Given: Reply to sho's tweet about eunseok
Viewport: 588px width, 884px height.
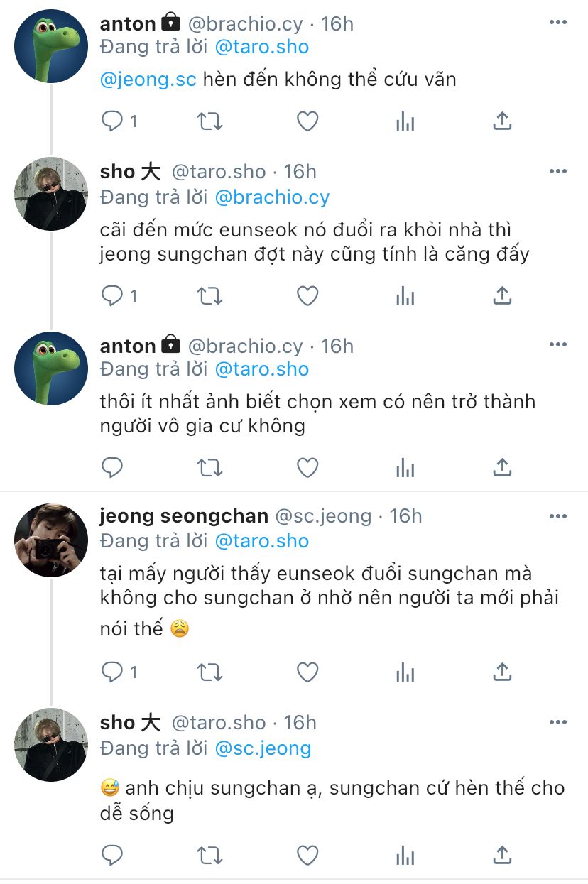Looking at the screenshot, I should (x=113, y=295).
